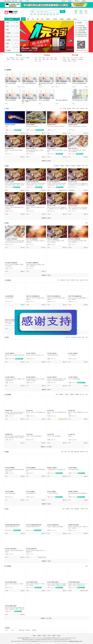This screenshot has width=93, height=644.
Task: Click the 一元夺宝 iPhone6 main banner
Action: 47,37
